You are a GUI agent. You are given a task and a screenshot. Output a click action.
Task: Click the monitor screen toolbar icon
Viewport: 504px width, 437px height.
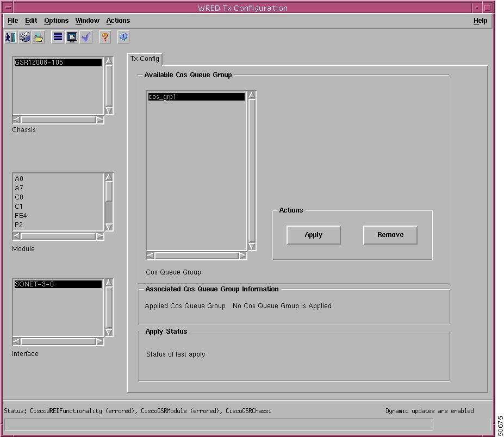click(72, 38)
